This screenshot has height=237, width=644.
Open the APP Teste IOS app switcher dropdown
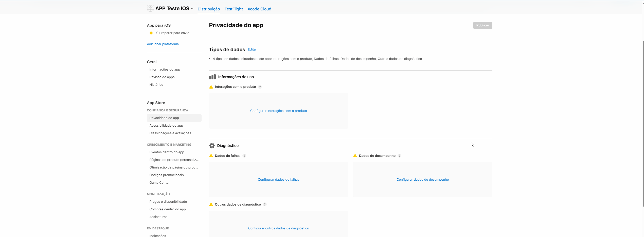click(192, 9)
